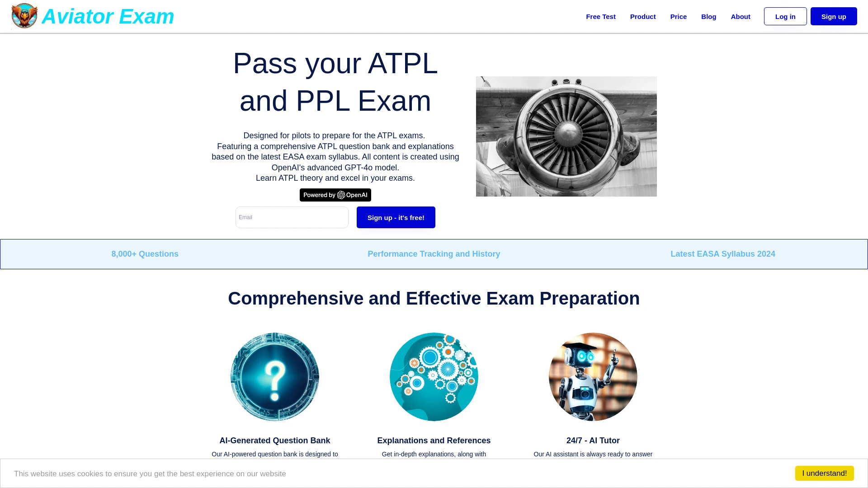Click the email input field
Image resolution: width=868 pixels, height=488 pixels.
[292, 217]
